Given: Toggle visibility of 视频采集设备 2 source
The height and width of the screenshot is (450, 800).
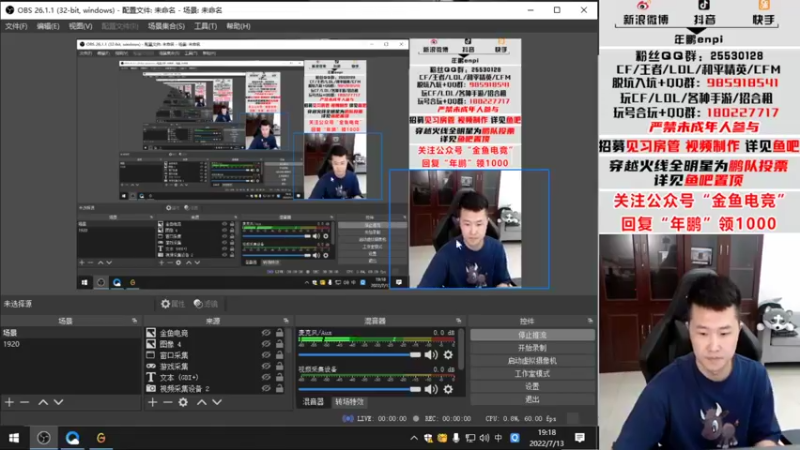Looking at the screenshot, I should click(x=266, y=389).
